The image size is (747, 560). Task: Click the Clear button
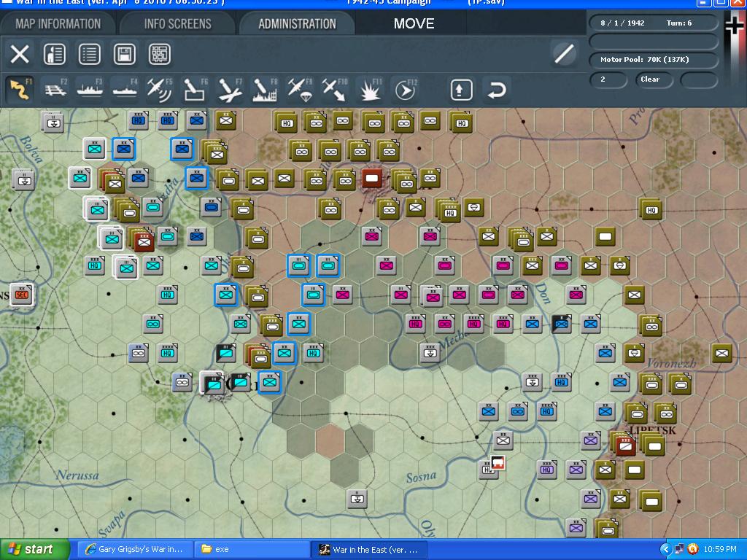pyautogui.click(x=654, y=79)
